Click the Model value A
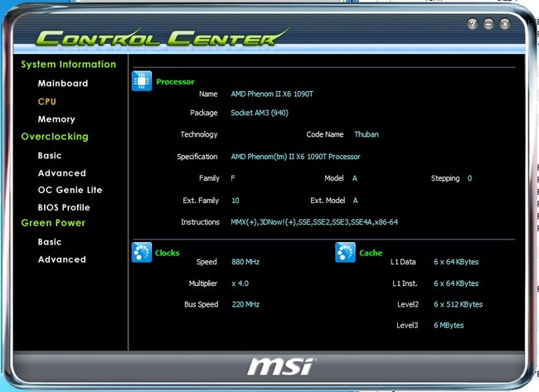 [355, 178]
